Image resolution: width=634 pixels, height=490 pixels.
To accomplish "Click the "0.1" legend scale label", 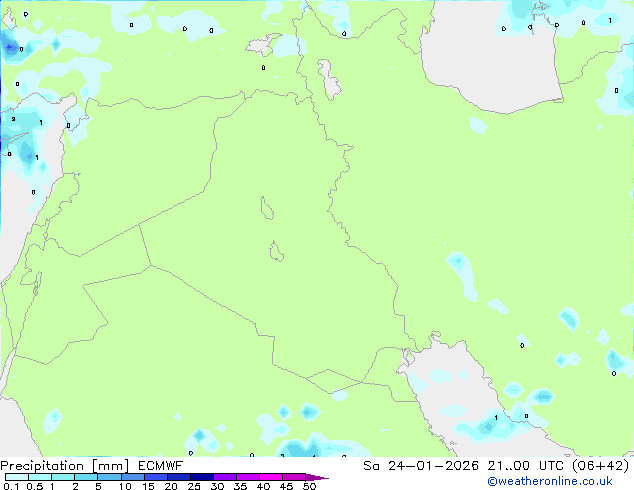I will pos(11,486).
